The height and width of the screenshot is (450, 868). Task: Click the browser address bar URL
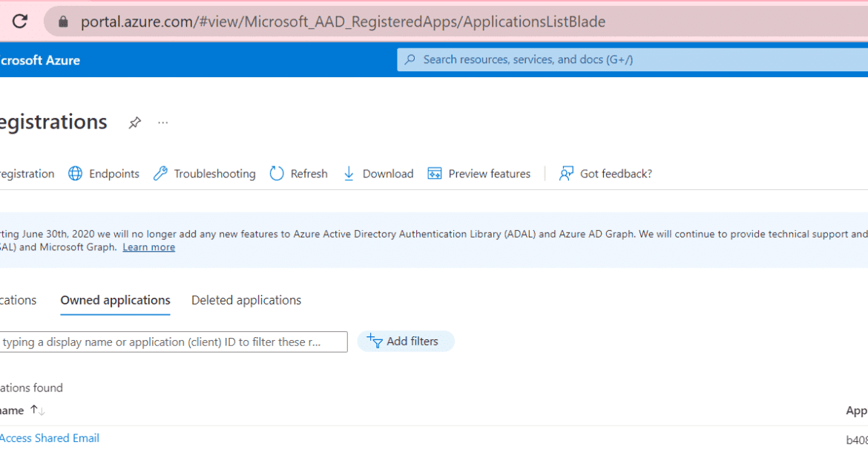(343, 22)
